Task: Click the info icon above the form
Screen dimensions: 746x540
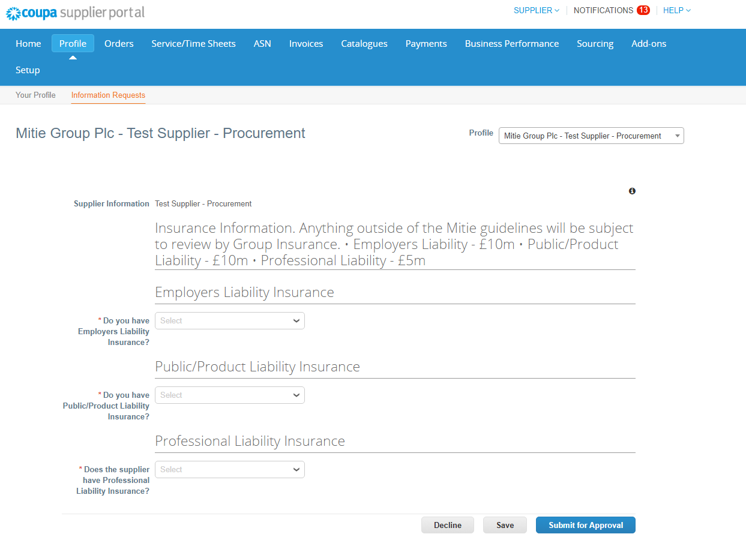Action: [632, 191]
